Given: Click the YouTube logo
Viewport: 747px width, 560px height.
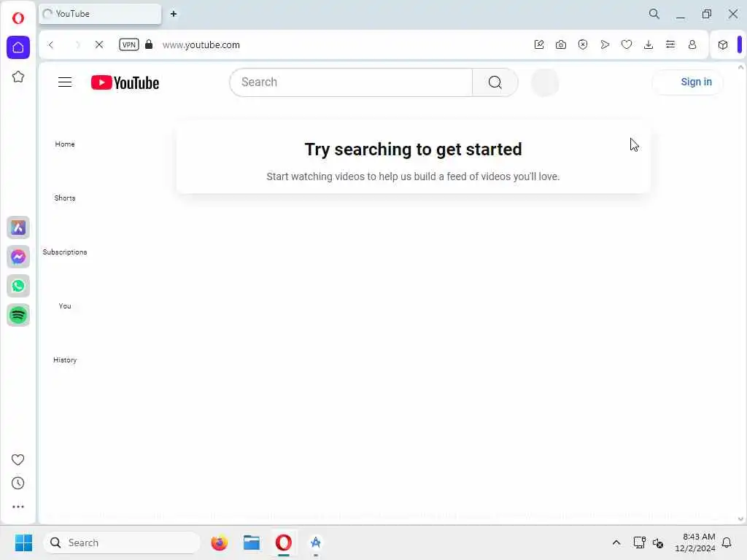Looking at the screenshot, I should (x=125, y=82).
